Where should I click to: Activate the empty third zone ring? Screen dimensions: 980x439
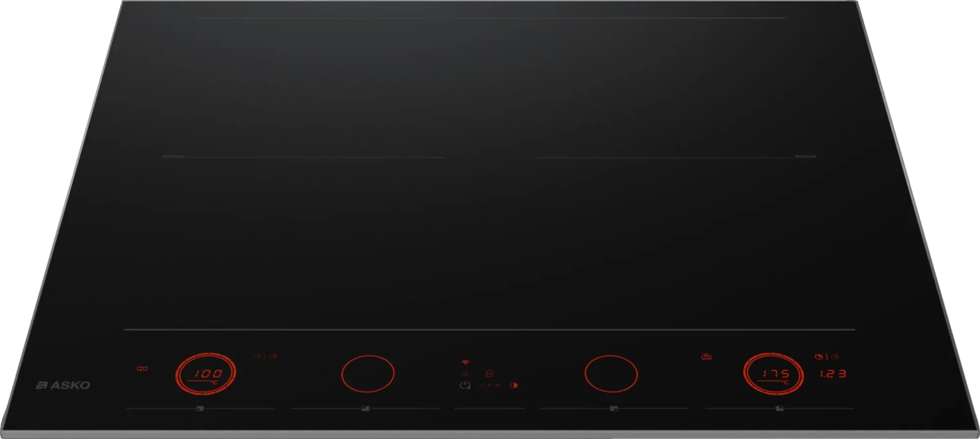611,374
